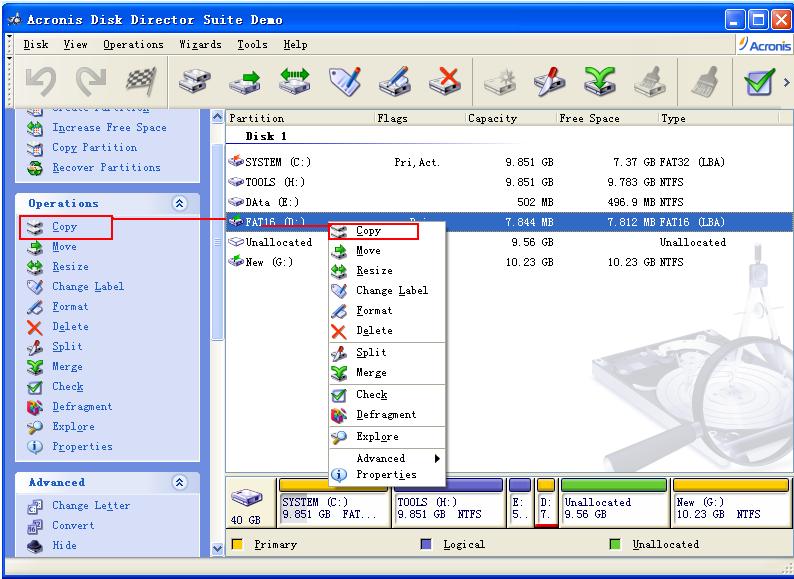Open the Wizards menu

(201, 45)
